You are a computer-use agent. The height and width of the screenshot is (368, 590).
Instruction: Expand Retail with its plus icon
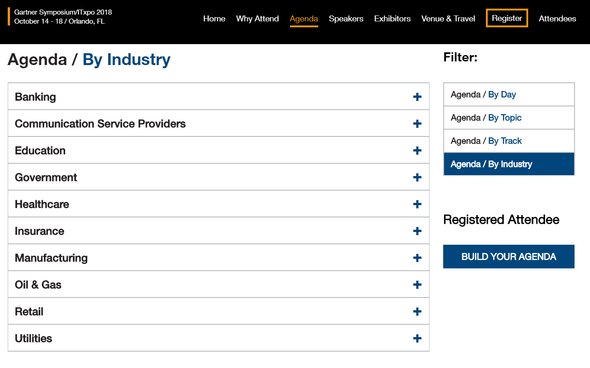coord(417,312)
